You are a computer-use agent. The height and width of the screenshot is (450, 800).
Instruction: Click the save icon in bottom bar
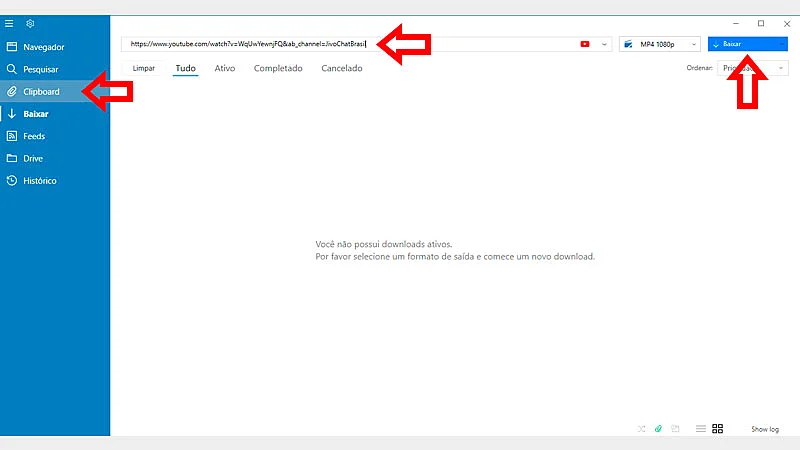pyautogui.click(x=675, y=429)
